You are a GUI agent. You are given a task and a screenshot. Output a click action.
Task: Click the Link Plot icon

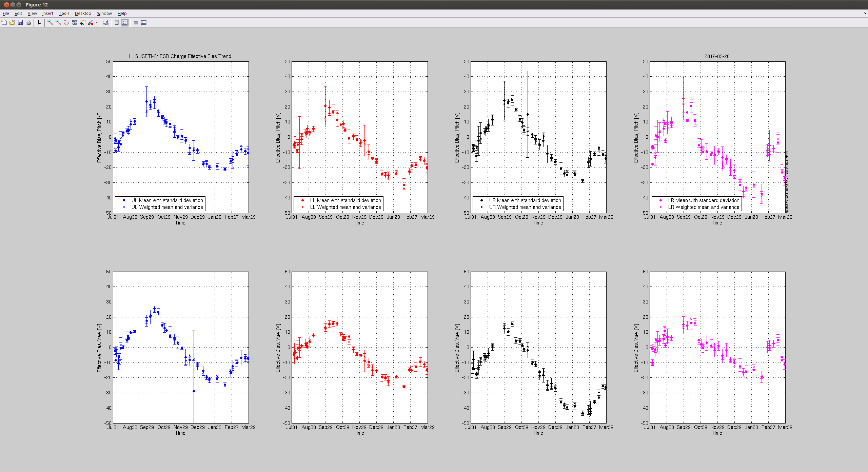coord(106,22)
